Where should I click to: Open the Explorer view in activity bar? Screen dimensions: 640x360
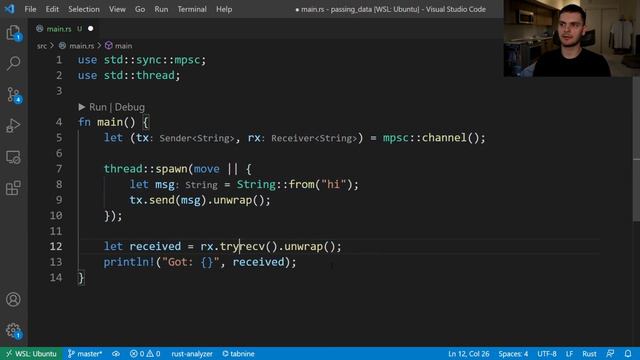(x=13, y=33)
